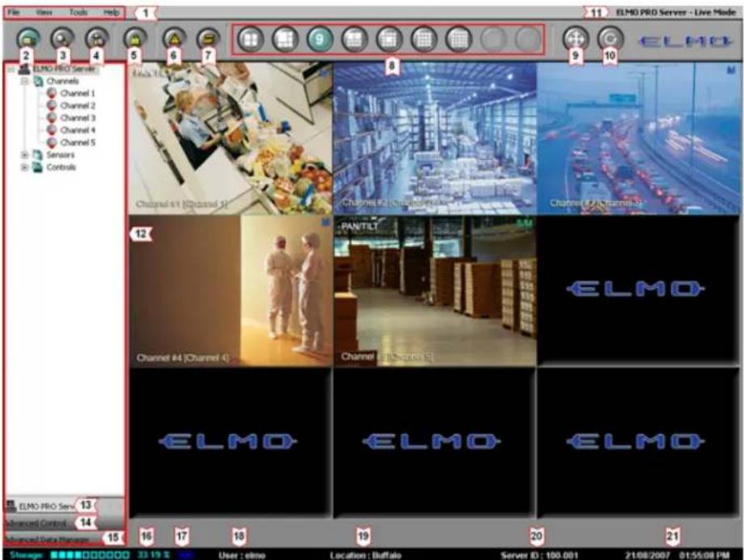Select the Controls label in the tree
Image resolution: width=744 pixels, height=560 pixels.
click(x=61, y=167)
